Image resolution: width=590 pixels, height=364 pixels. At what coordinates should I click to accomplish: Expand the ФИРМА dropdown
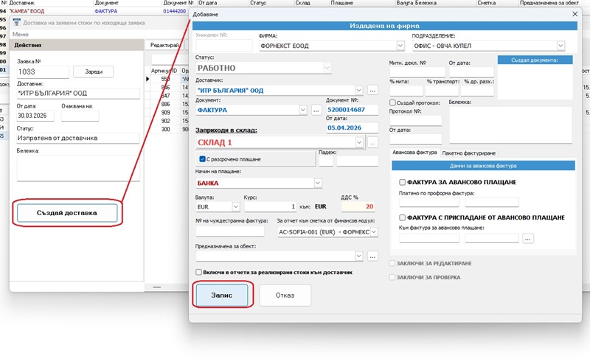400,46
